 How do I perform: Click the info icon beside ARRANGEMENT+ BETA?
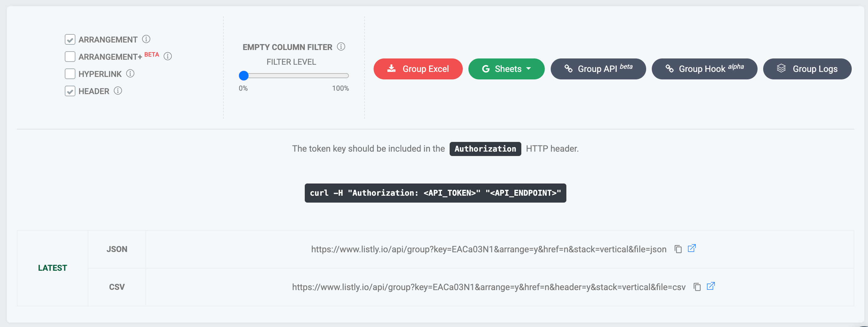tap(167, 56)
